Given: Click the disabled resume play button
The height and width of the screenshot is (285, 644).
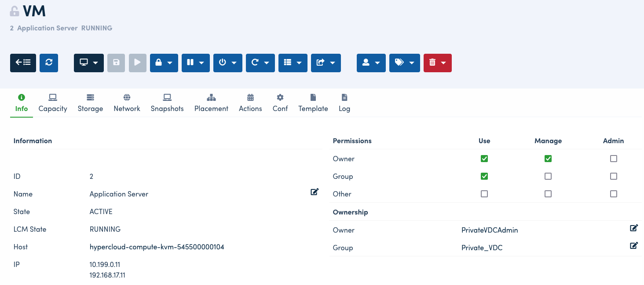Looking at the screenshot, I should (x=138, y=63).
